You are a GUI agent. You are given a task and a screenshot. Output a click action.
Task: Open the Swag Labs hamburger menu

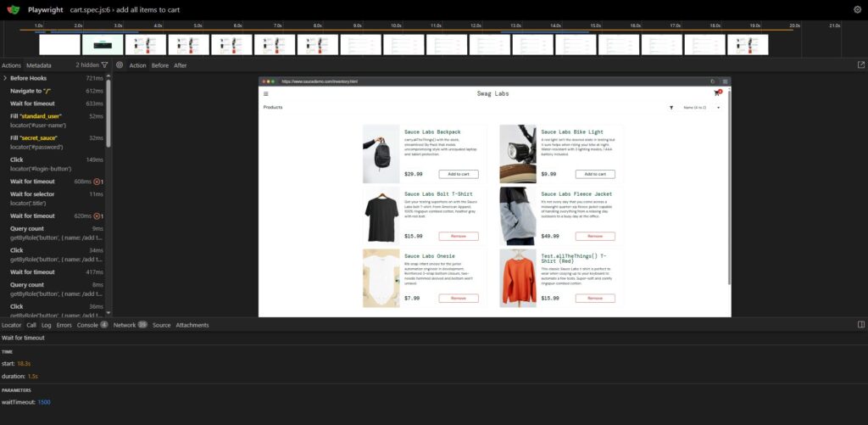click(x=265, y=93)
